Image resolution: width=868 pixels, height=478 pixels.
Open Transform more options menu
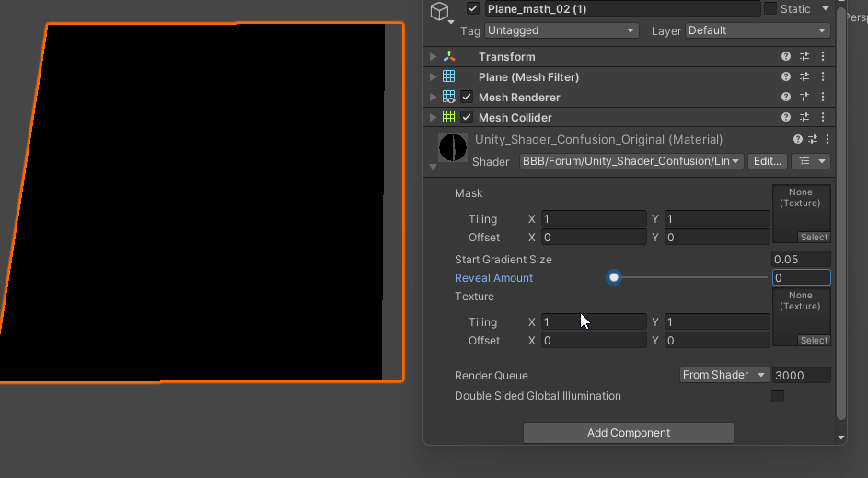tap(823, 56)
